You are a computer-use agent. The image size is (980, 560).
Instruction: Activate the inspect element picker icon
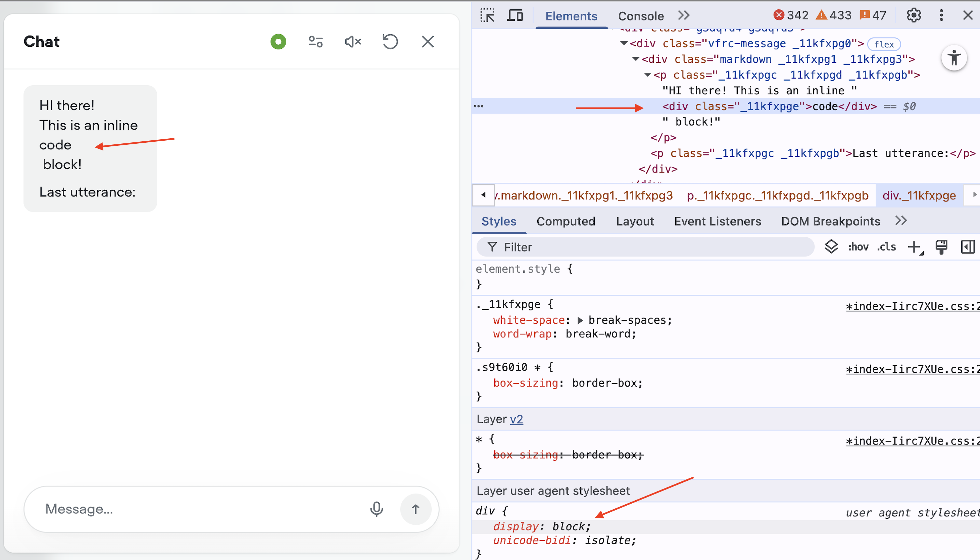488,16
